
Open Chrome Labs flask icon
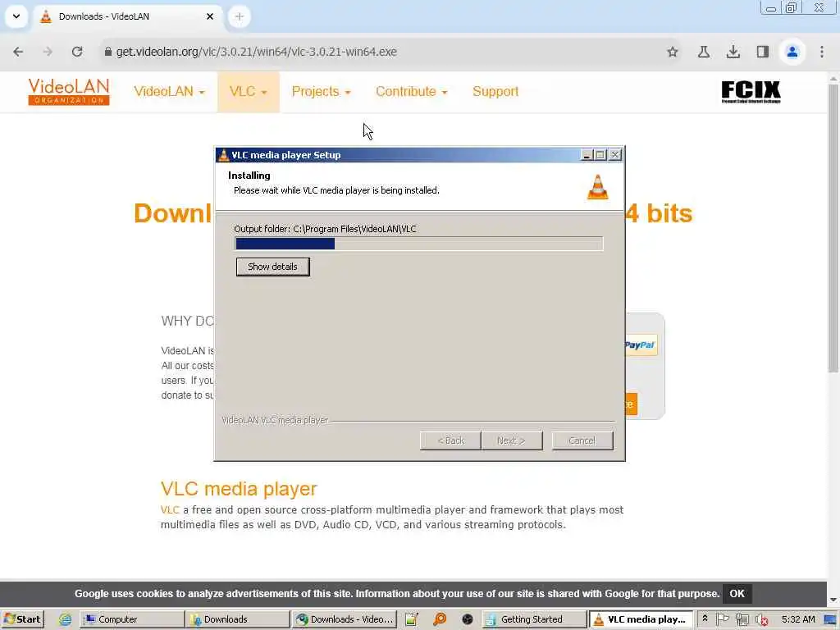(x=703, y=52)
